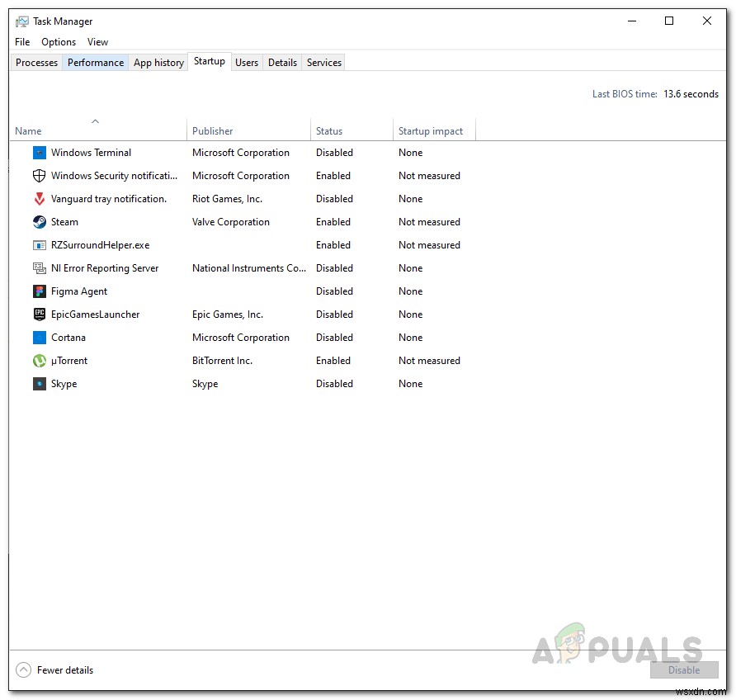This screenshot has height=700, width=736.
Task: Select the Skype entry name
Action: tap(64, 384)
